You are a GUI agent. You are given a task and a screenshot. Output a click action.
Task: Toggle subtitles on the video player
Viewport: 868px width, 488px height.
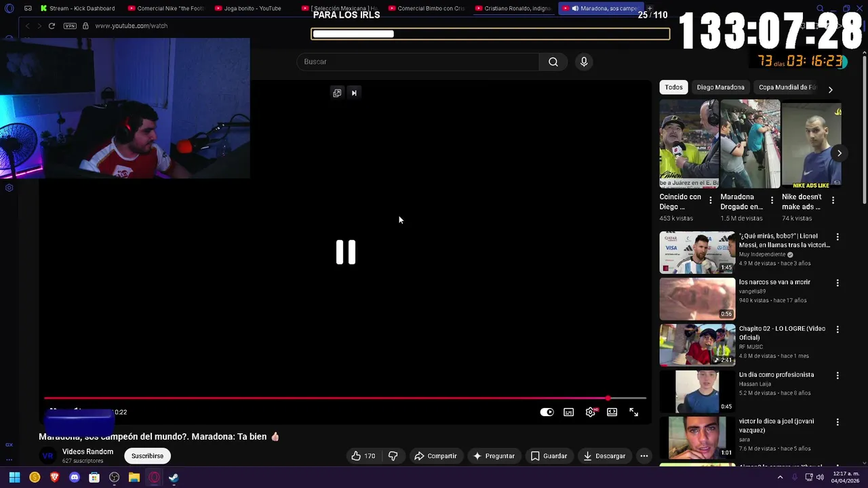[x=569, y=412]
